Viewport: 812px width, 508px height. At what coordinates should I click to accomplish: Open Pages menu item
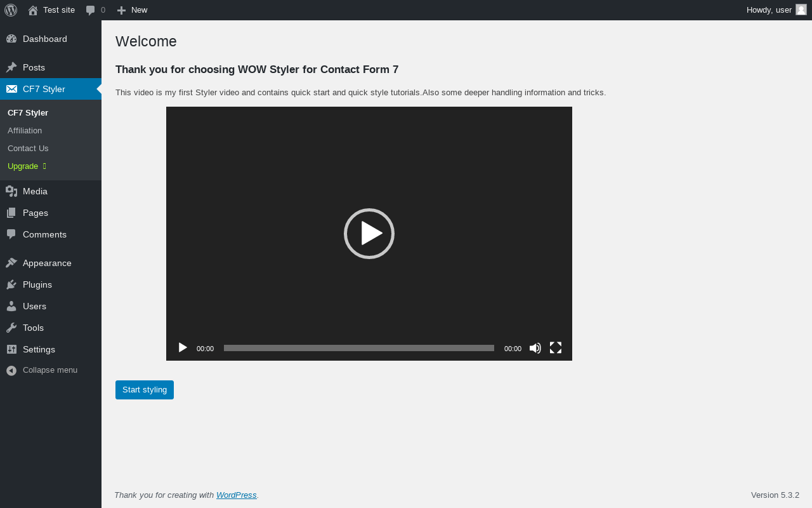[x=51, y=213]
